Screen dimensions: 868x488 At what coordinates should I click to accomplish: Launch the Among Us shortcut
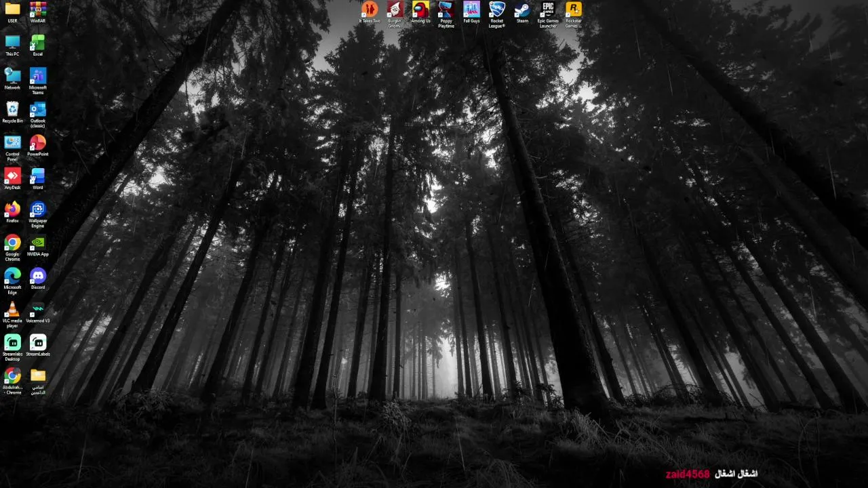click(420, 12)
